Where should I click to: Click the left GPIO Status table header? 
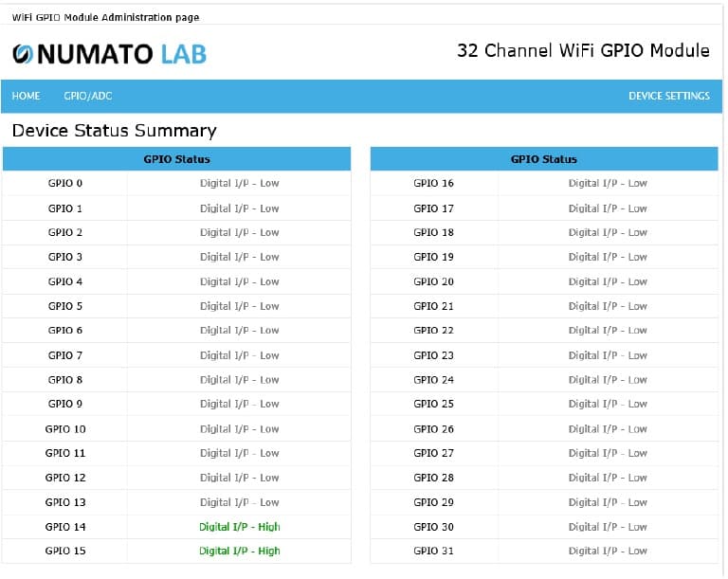(176, 159)
